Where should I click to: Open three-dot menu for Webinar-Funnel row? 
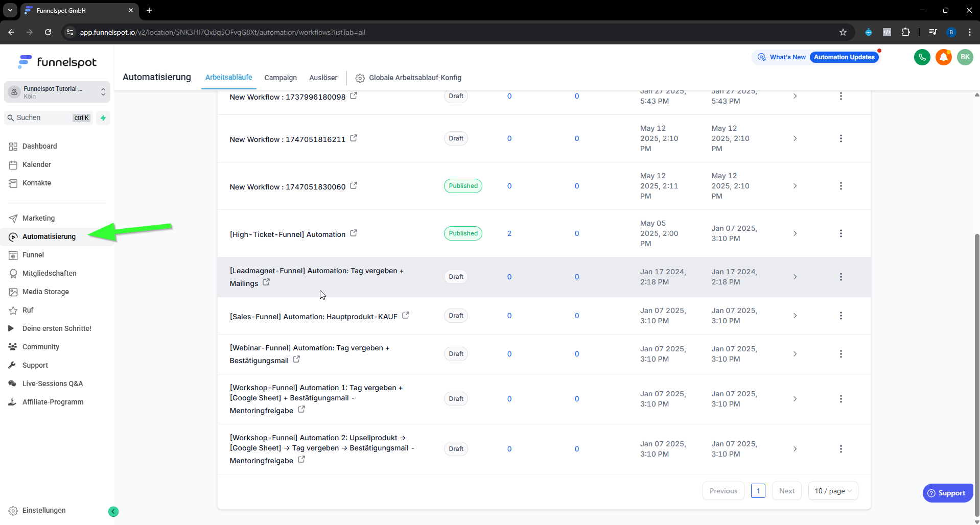coord(841,354)
